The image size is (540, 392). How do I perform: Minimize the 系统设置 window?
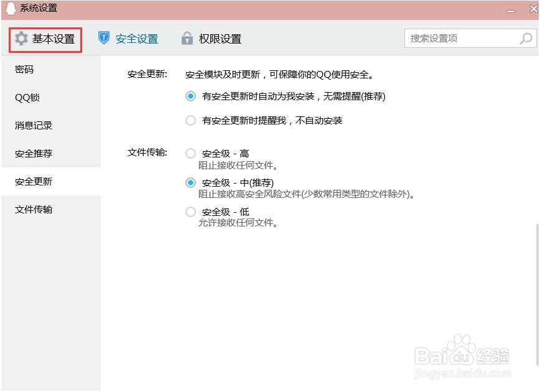click(511, 11)
